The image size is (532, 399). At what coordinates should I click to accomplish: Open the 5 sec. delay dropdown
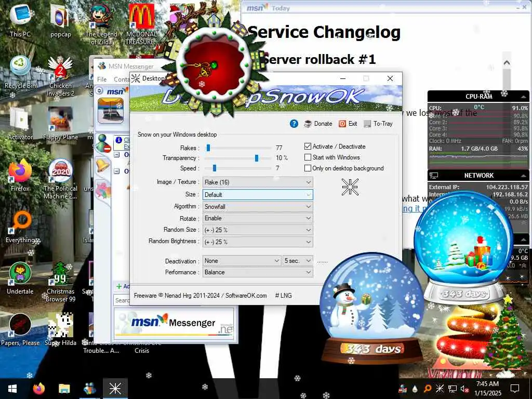pyautogui.click(x=298, y=261)
